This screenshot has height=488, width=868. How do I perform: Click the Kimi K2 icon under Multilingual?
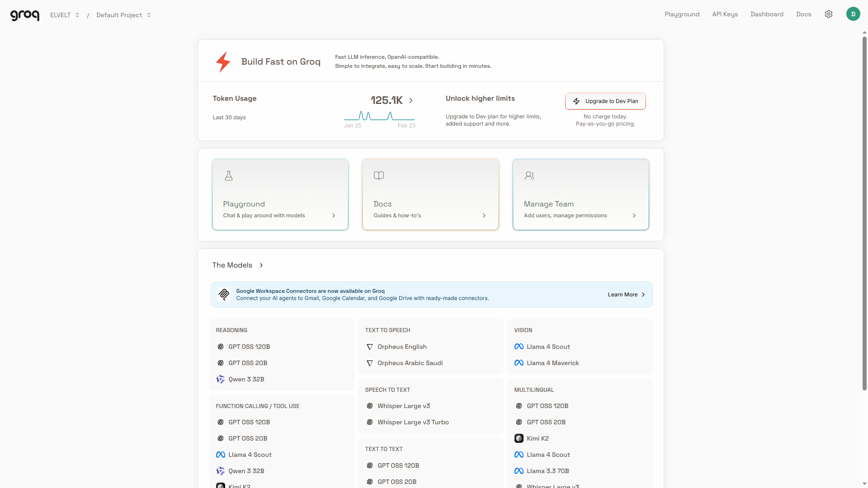pos(519,438)
